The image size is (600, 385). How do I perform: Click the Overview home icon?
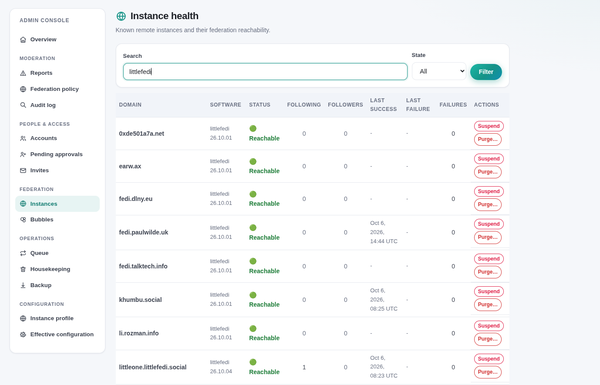point(23,39)
